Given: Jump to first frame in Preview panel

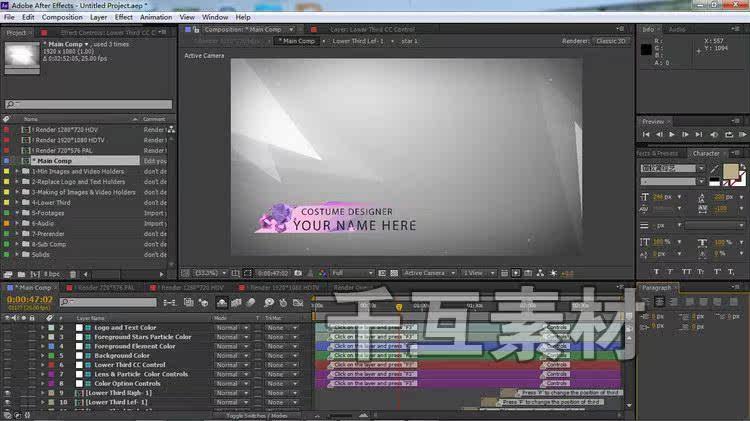Looking at the screenshot, I should pyautogui.click(x=646, y=135).
